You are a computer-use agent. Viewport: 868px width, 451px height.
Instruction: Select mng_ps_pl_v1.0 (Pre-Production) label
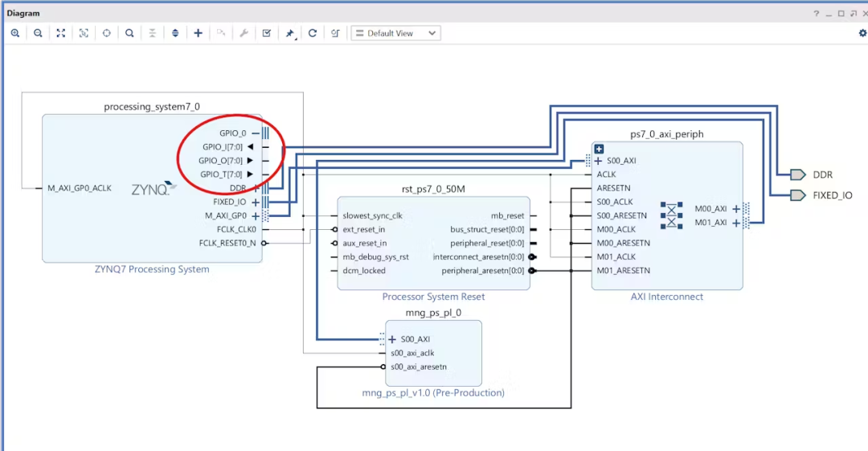(x=433, y=393)
